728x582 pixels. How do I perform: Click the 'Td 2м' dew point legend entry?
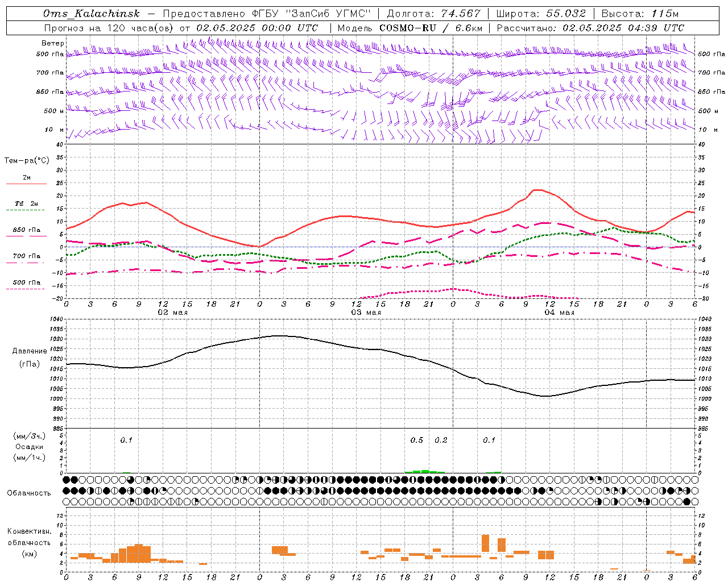tap(27, 203)
